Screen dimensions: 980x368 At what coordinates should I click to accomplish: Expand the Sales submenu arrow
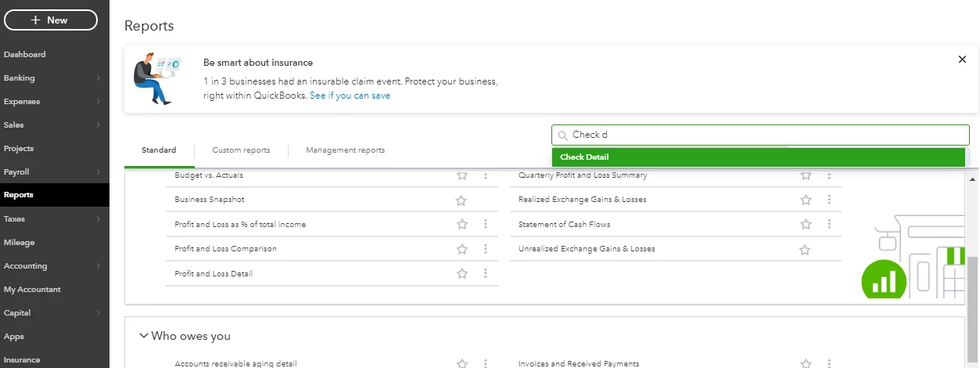tap(99, 125)
